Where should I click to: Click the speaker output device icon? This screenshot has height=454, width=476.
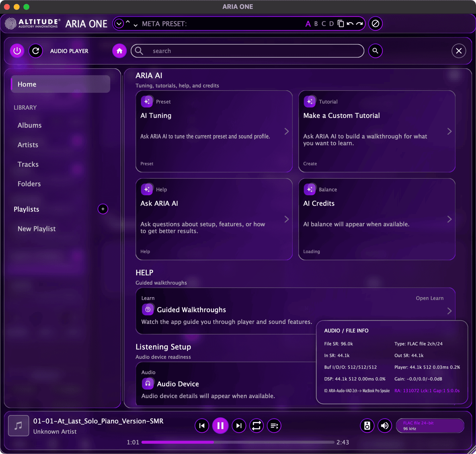[x=367, y=426]
